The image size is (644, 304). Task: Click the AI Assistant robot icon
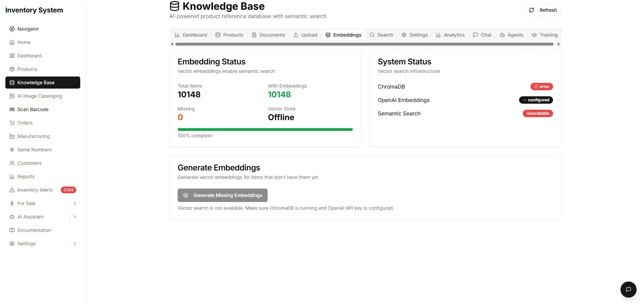[x=12, y=217]
